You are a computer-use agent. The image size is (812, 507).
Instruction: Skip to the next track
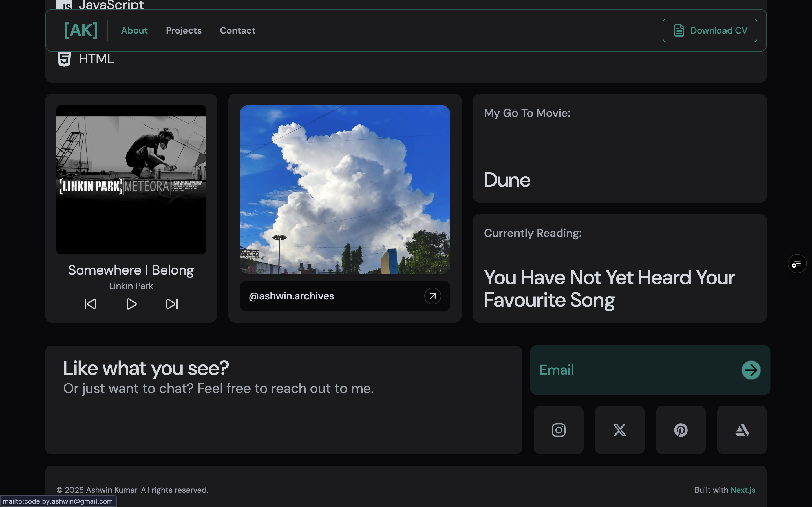(x=172, y=304)
